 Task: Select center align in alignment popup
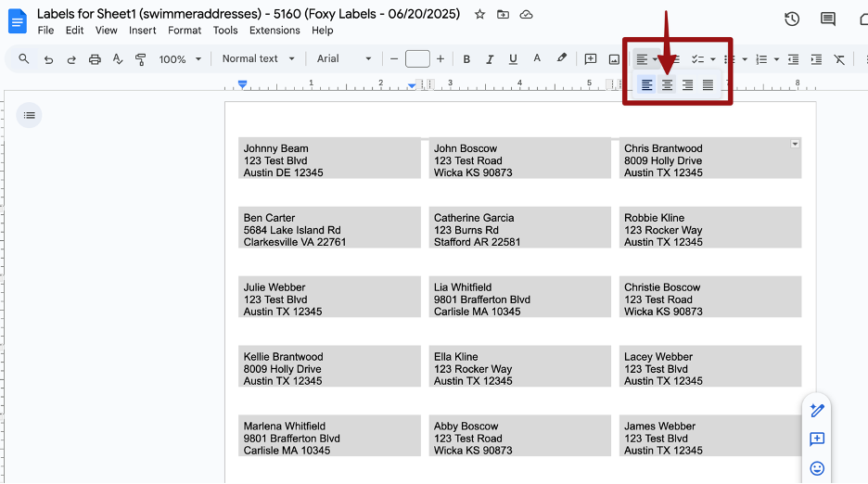[667, 85]
